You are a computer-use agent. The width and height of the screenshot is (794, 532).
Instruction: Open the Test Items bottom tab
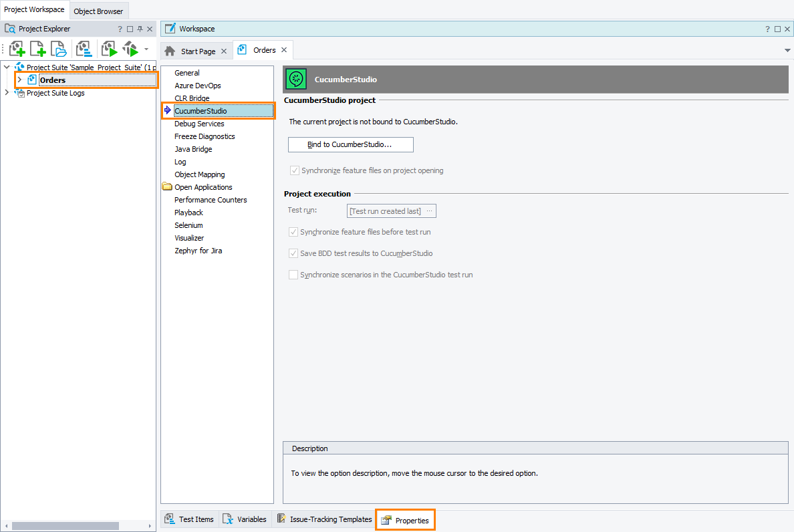pyautogui.click(x=190, y=519)
